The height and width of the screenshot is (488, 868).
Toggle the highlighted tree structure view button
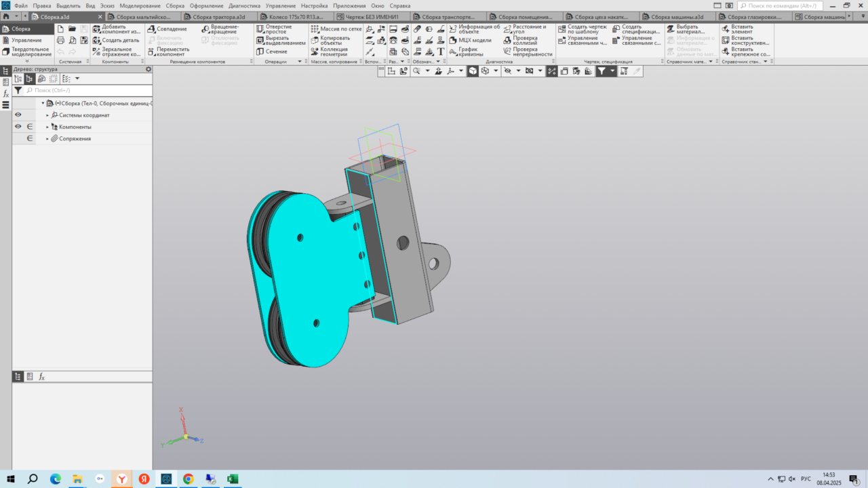pos(30,79)
